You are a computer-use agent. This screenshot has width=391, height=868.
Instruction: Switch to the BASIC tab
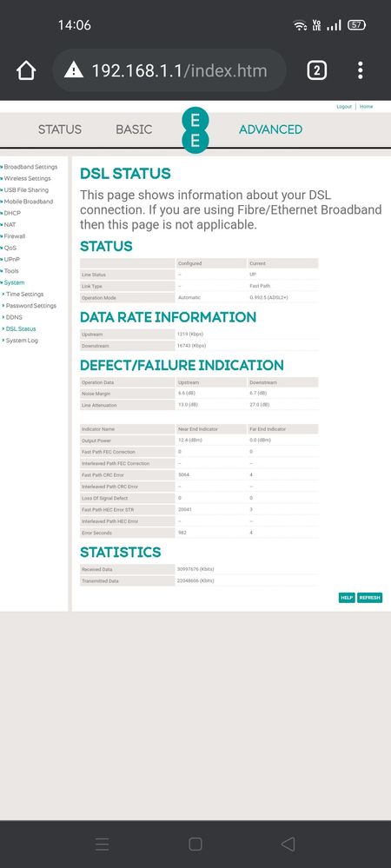134,129
